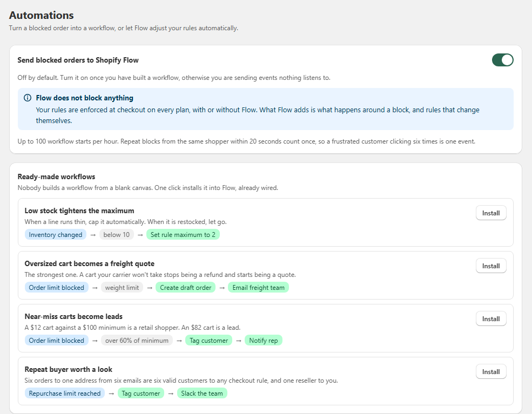
Task: Install the Low stock tightens the maximum workflow
Action: pyautogui.click(x=491, y=213)
